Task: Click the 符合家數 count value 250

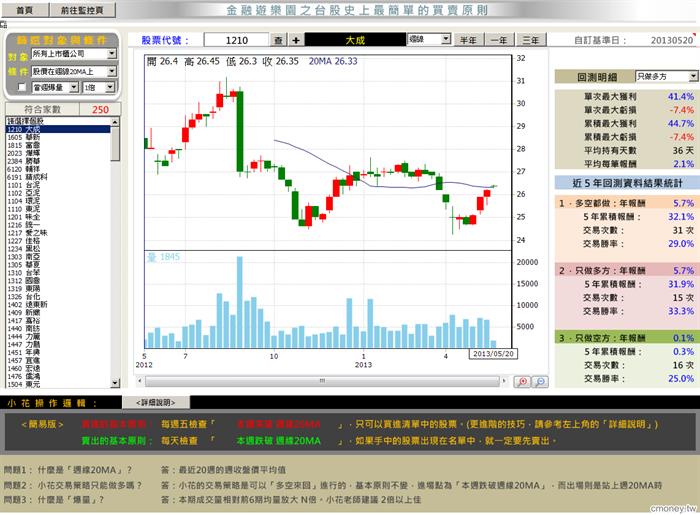Action: [100, 109]
